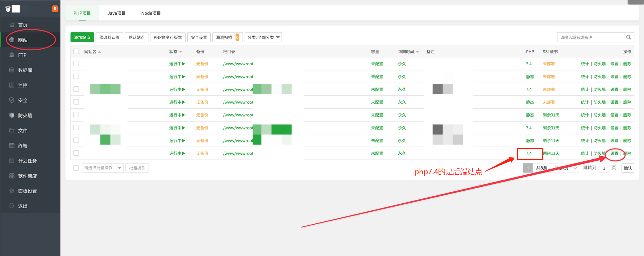Viewport: 644px width, 256px height.
Task: Click the 网站 globe icon in sidebar
Action: point(12,40)
